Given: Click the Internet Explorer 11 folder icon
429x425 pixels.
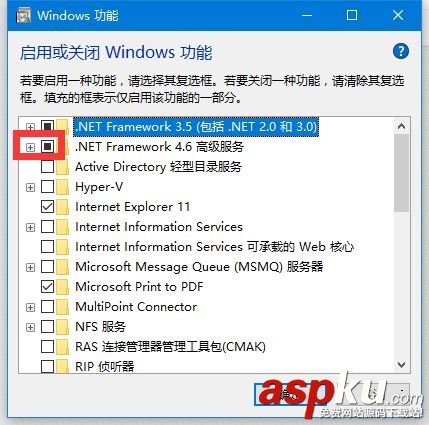Looking at the screenshot, I should pyautogui.click(x=63, y=207).
